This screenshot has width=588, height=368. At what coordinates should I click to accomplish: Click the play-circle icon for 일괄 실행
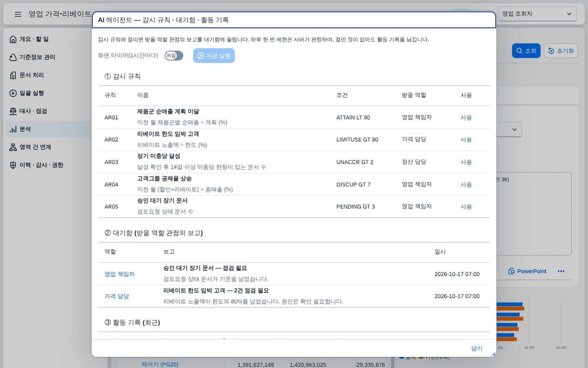pyautogui.click(x=13, y=93)
